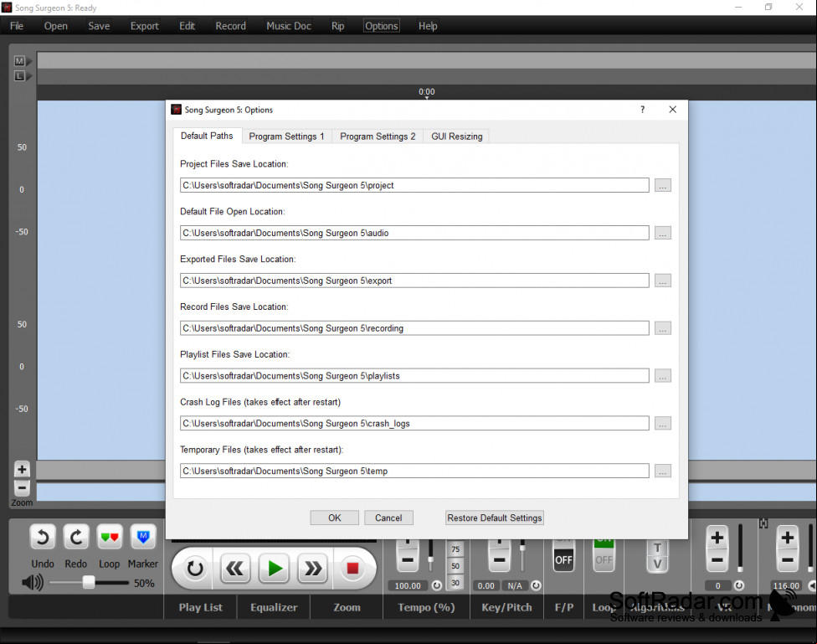Click the Temporary Files path field
The height and width of the screenshot is (644, 817).
(x=414, y=471)
